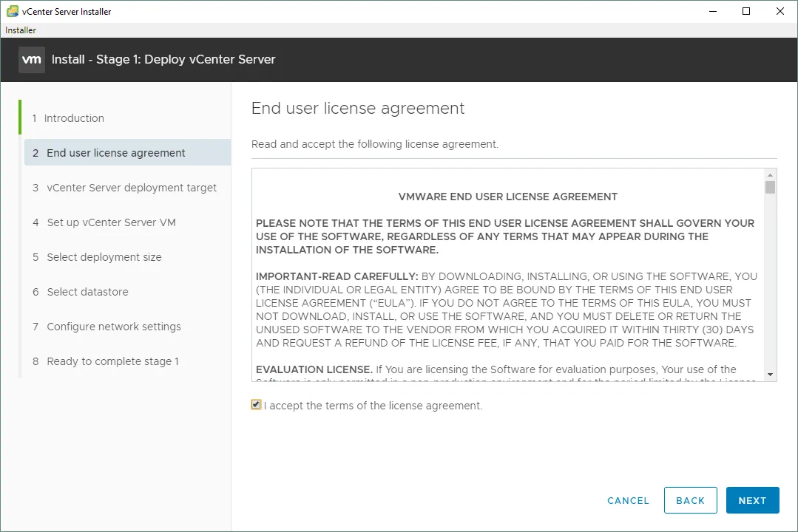Maximize the installer window
The height and width of the screenshot is (532, 798).
coord(746,11)
